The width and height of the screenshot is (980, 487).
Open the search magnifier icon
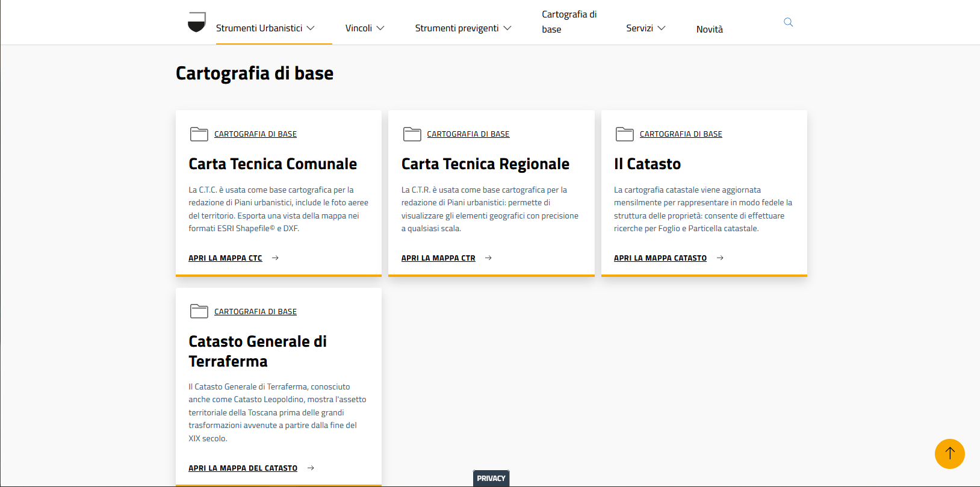(788, 22)
